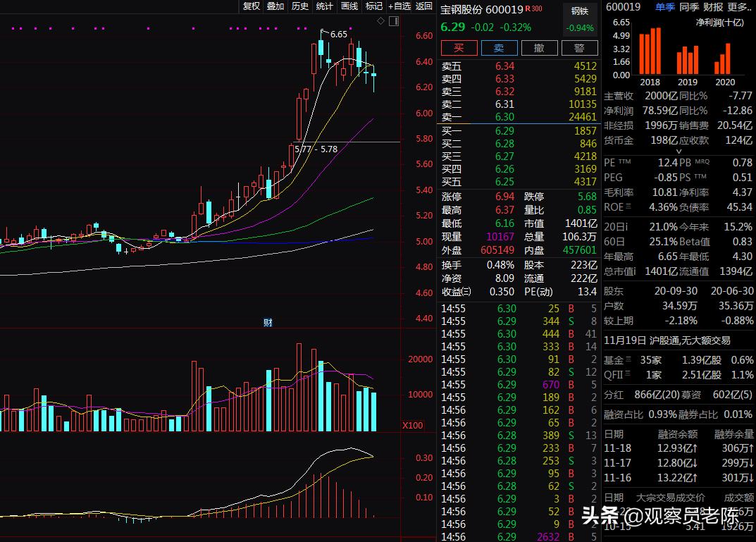Viewport: 756px width, 542px height.
Task: Open the list icon next to 基金
Action: (x=628, y=359)
